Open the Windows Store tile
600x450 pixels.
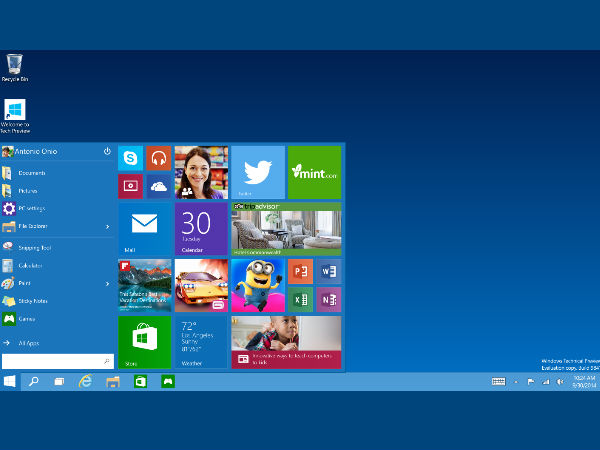click(x=144, y=342)
